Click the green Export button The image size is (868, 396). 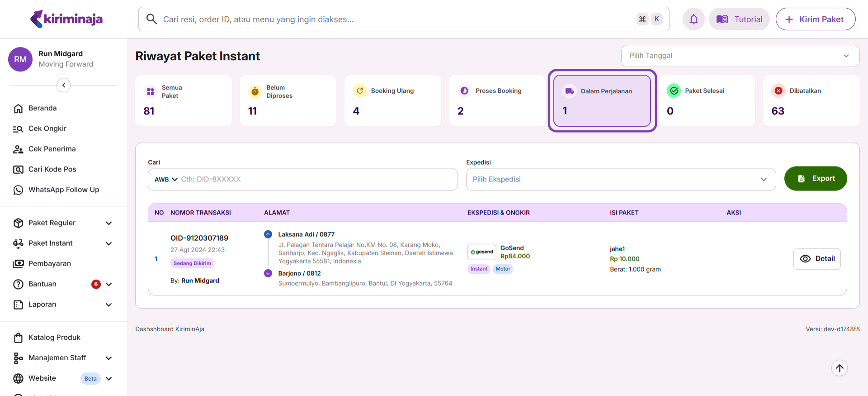pyautogui.click(x=815, y=178)
